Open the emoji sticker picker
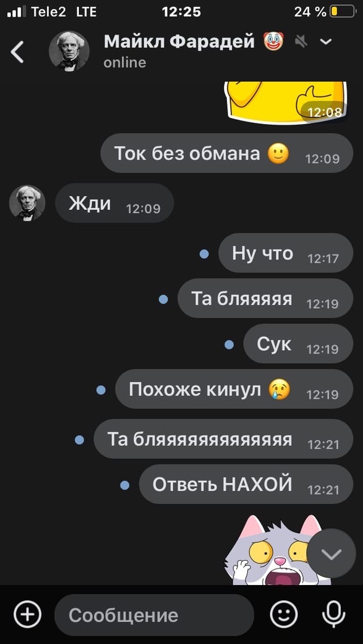The width and height of the screenshot is (363, 644). [284, 615]
